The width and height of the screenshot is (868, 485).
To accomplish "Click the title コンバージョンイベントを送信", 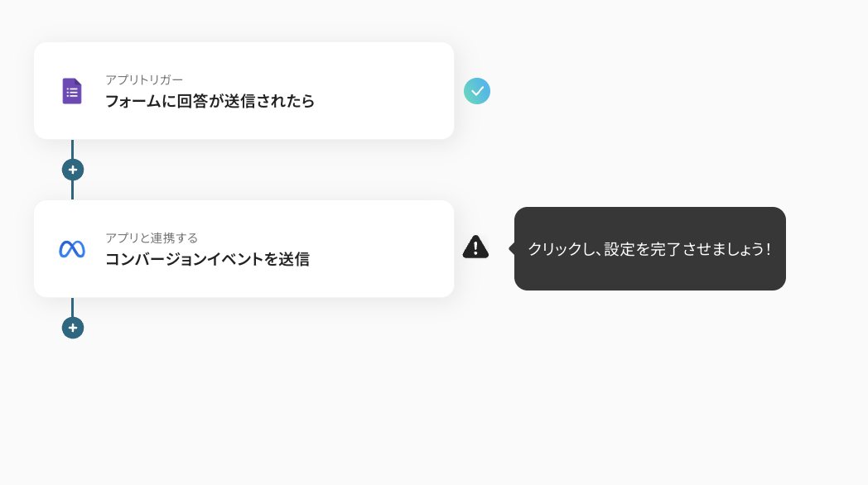I will coord(208,259).
